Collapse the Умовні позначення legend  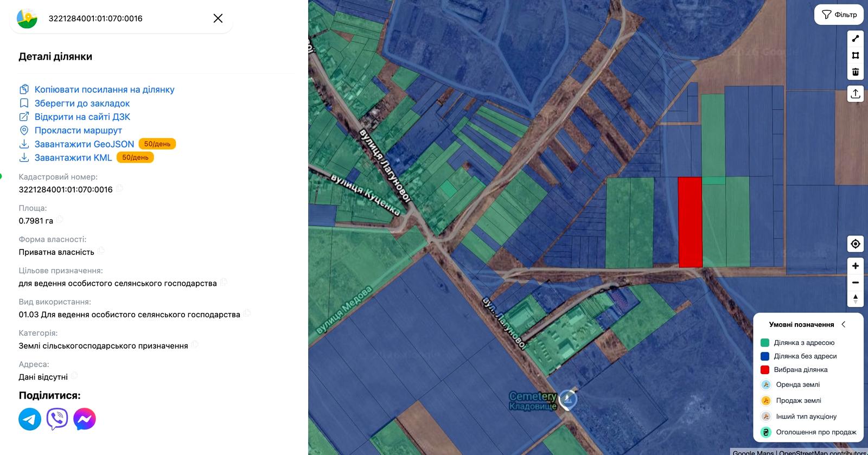(844, 324)
